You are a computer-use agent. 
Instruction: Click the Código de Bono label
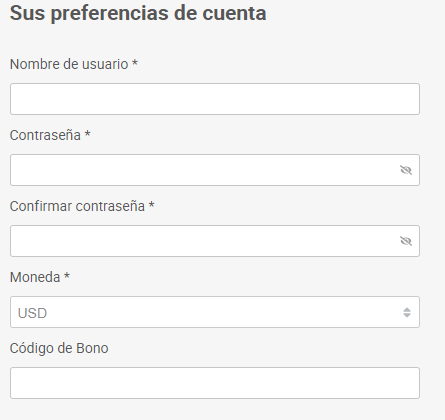(x=59, y=348)
